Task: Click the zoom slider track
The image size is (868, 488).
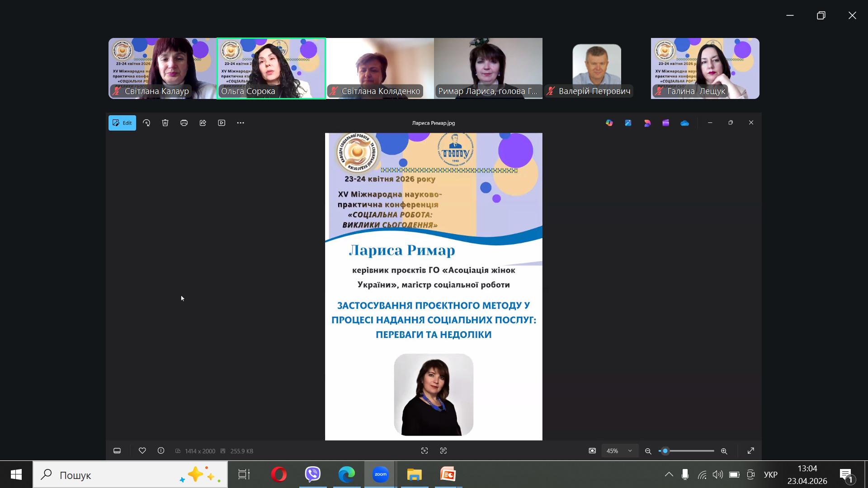Action: tap(692, 451)
